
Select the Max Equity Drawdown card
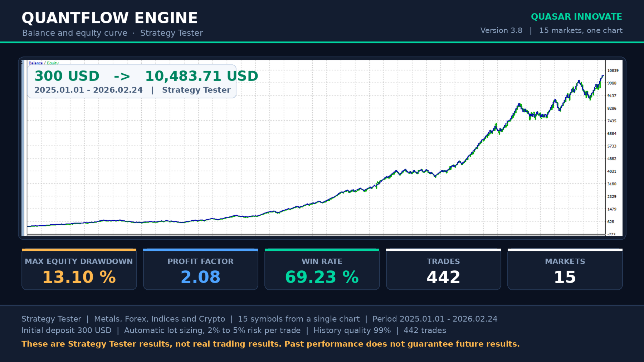point(79,269)
